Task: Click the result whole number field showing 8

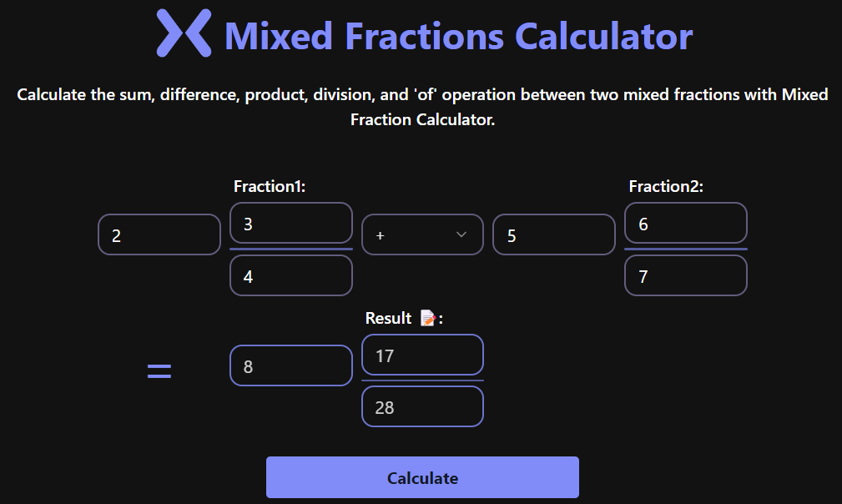Action: pyautogui.click(x=290, y=365)
